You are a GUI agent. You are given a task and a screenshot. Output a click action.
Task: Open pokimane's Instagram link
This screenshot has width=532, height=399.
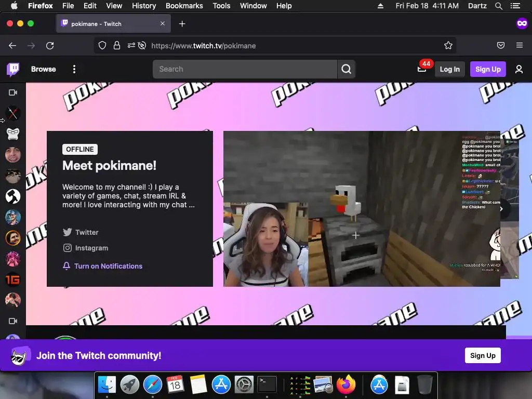pyautogui.click(x=86, y=248)
